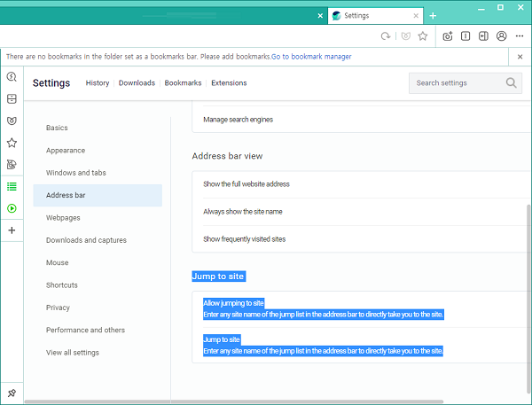
Task: Open a new tab with plus button
Action: tap(433, 16)
